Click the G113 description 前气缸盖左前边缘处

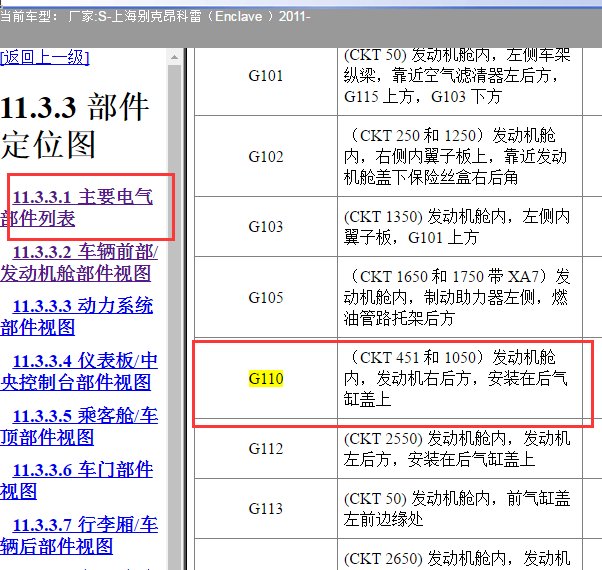pos(460,509)
